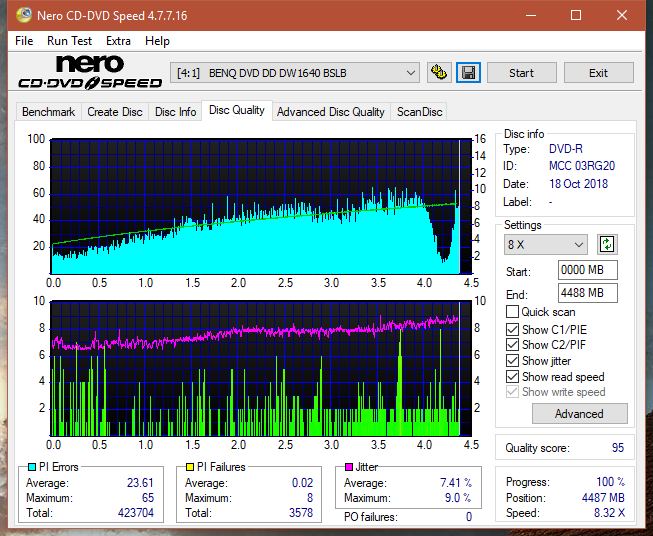Click the refresh speed settings icon

pos(607,244)
